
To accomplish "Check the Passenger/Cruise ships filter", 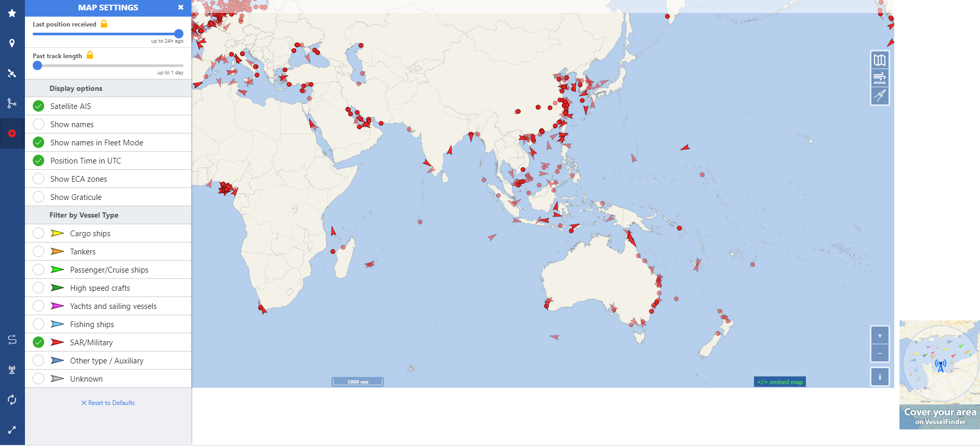I will tap(38, 269).
